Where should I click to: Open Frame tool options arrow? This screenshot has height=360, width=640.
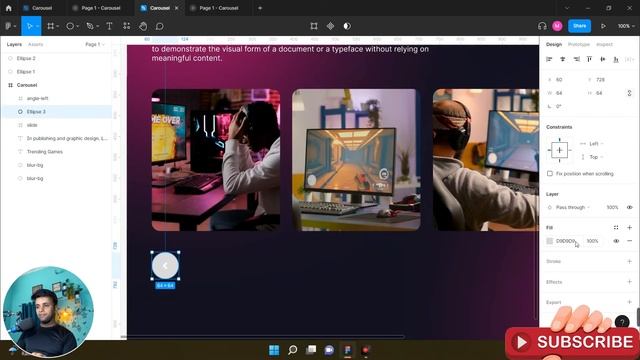58,27
